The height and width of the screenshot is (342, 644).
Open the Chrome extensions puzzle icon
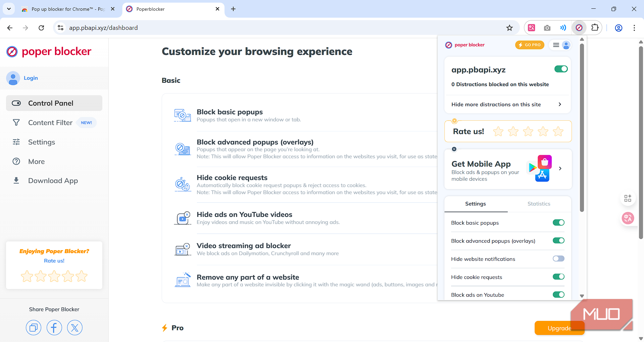(595, 28)
